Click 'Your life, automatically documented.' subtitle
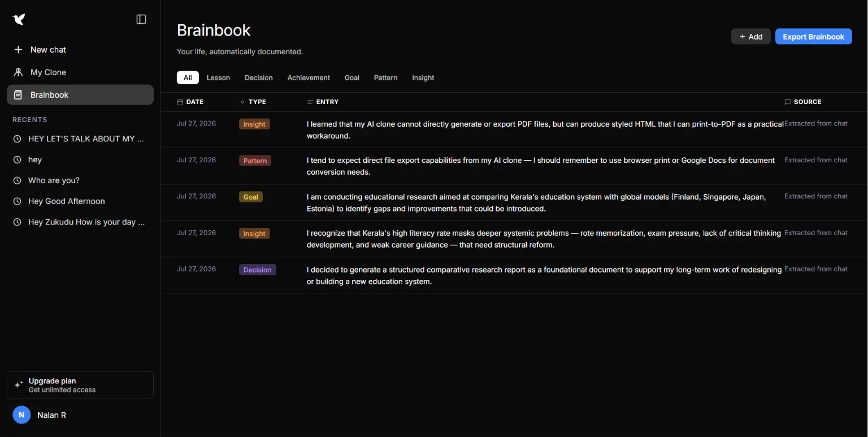Screen dimensions: 868x437 (x=240, y=52)
